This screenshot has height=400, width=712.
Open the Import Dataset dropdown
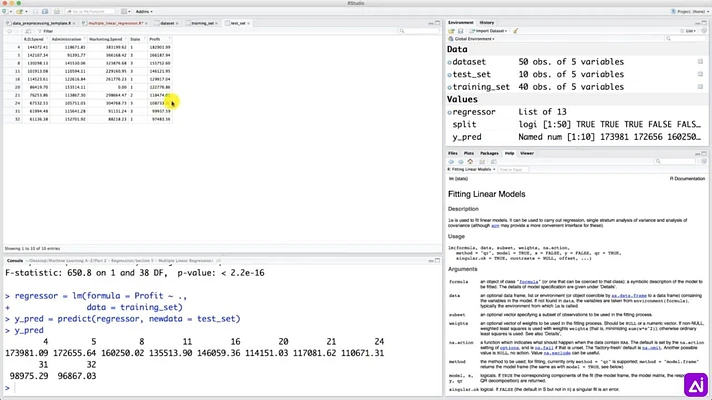click(x=488, y=31)
